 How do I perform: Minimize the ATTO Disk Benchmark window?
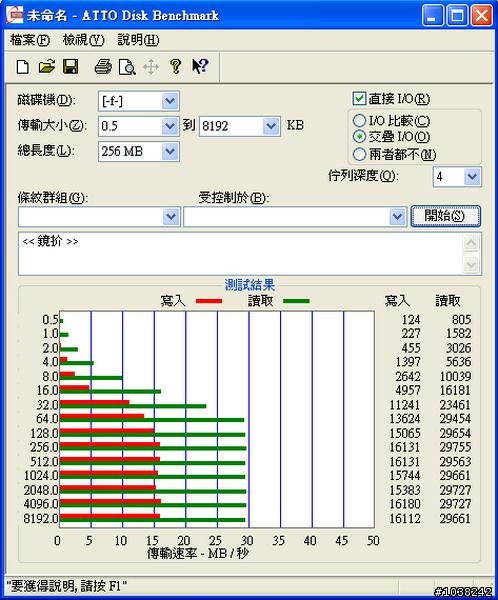[432, 16]
